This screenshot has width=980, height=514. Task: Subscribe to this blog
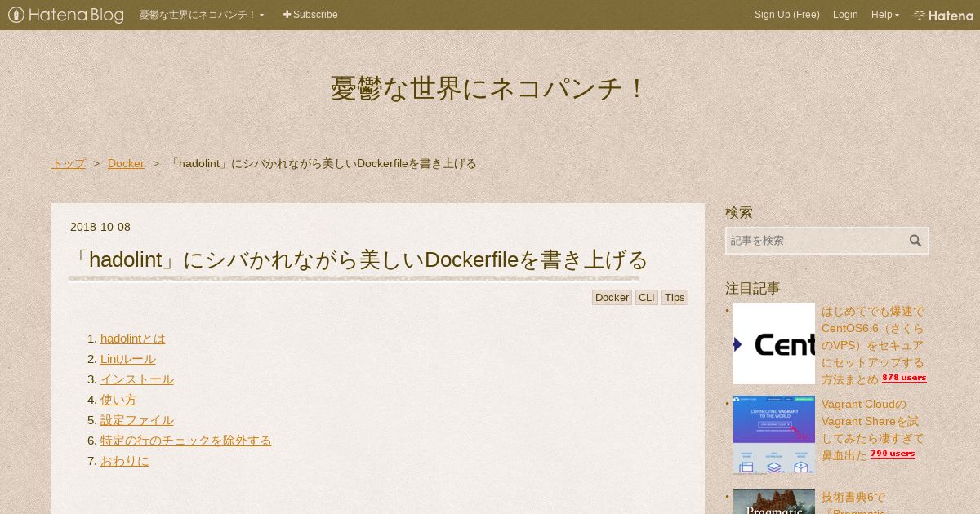pos(310,15)
